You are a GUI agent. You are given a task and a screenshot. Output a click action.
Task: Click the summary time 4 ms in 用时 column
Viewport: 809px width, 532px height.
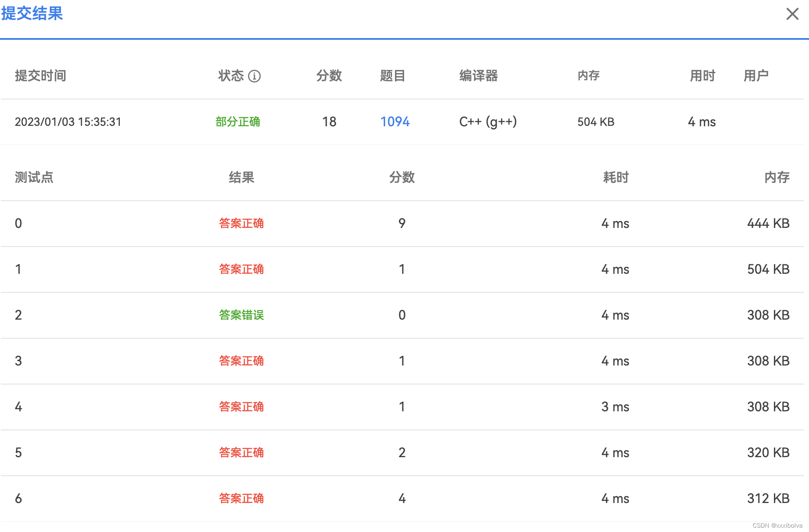pyautogui.click(x=702, y=122)
